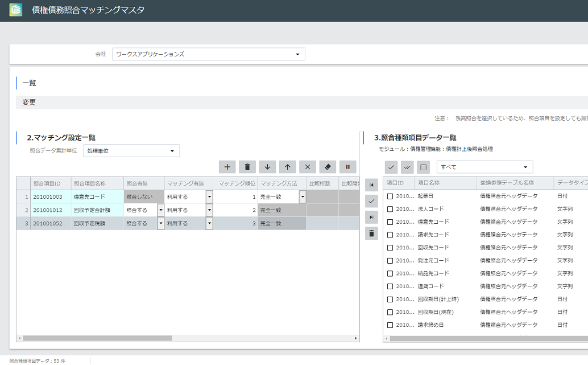Click the empty-square deselect icon

tap(423, 167)
